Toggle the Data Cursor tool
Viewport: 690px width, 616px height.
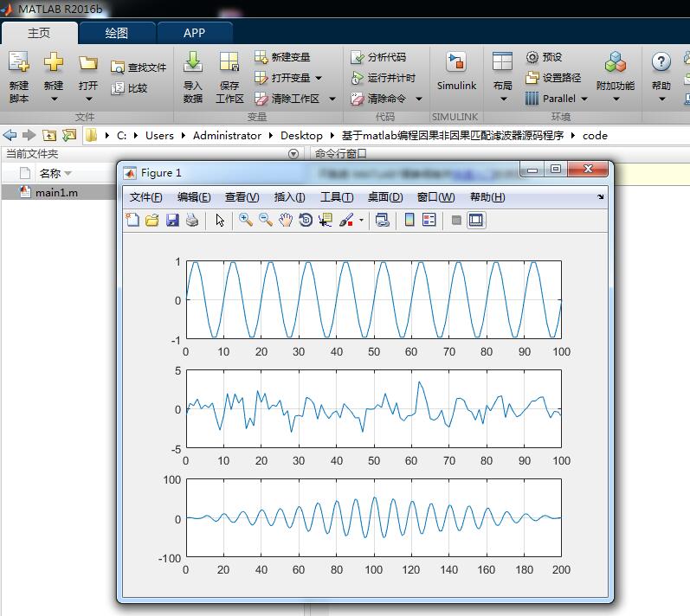point(326,220)
